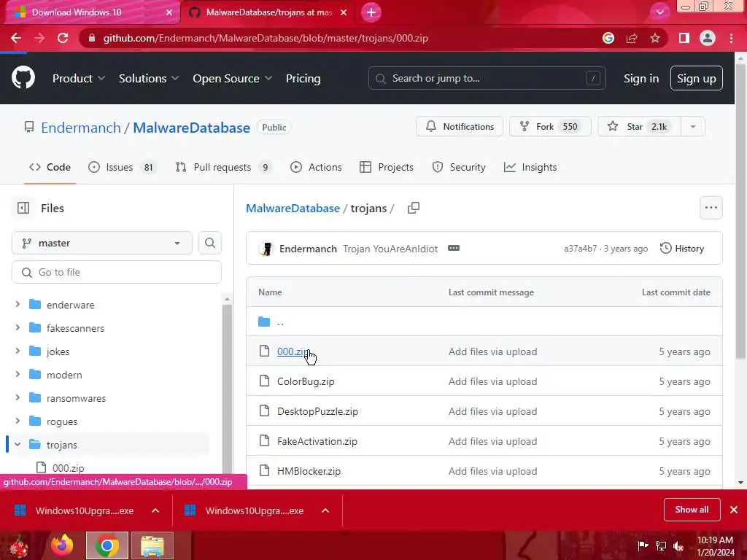Open FakeActivation.zip file
Screen dimensions: 747x560
(317, 441)
